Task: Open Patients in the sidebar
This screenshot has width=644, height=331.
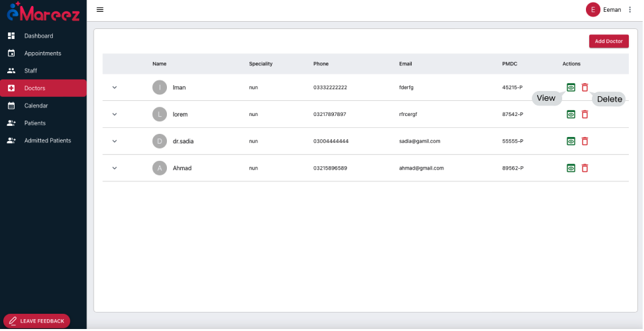Action: coord(43,123)
